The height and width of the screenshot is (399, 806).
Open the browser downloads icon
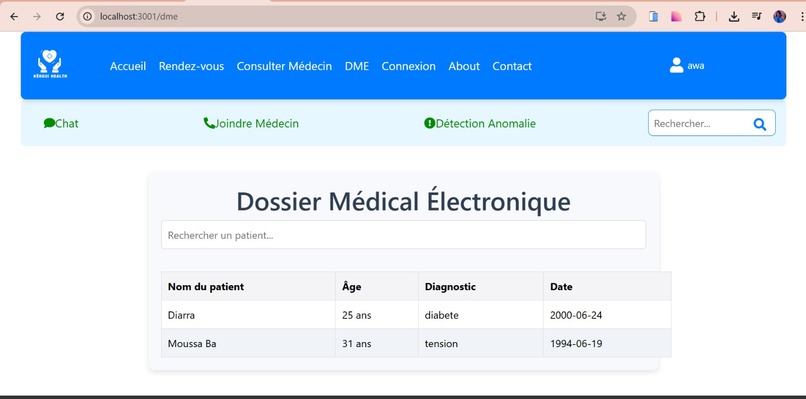pyautogui.click(x=734, y=16)
